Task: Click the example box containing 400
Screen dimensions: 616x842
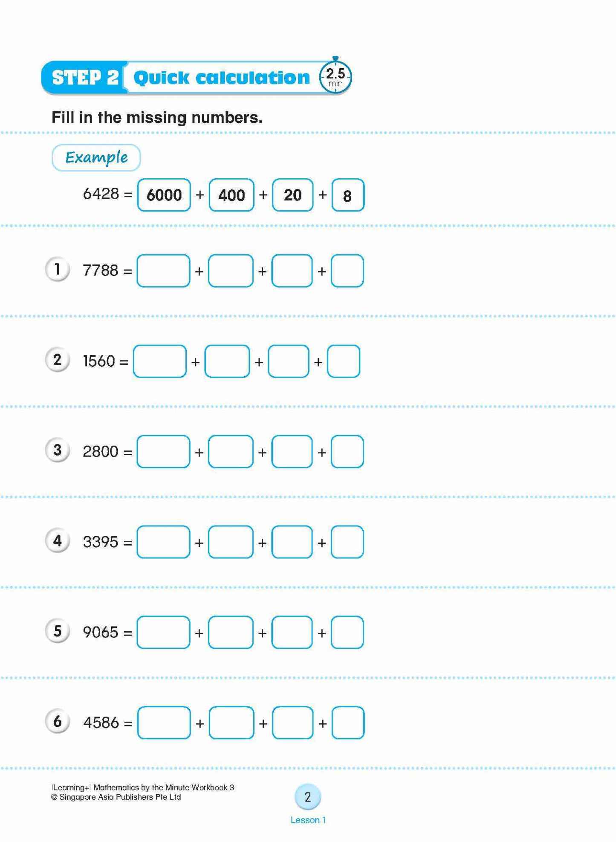Action: point(231,195)
